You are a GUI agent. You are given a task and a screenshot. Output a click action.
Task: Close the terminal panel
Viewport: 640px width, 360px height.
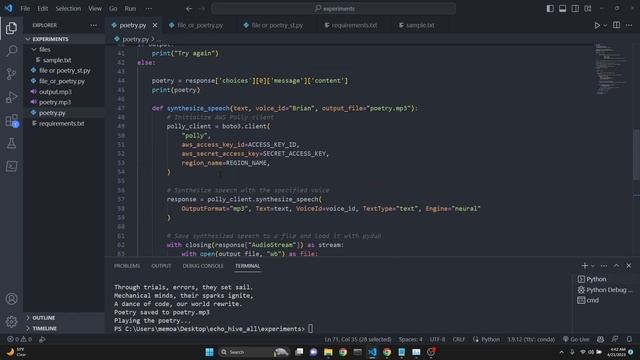coord(629,266)
